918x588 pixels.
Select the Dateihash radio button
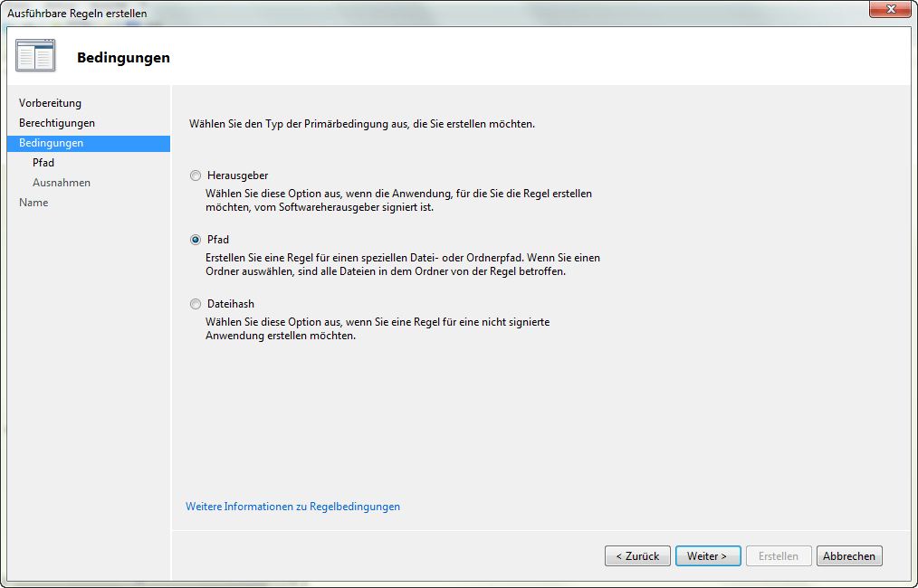(196, 304)
